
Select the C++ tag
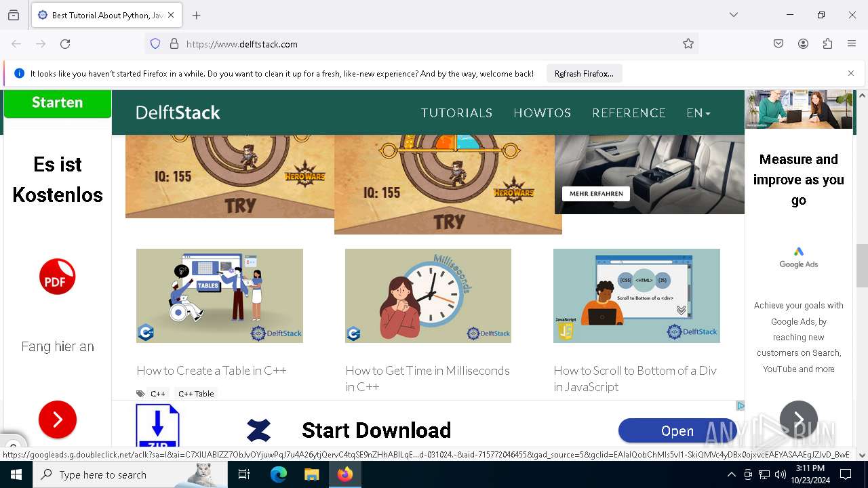(158, 394)
